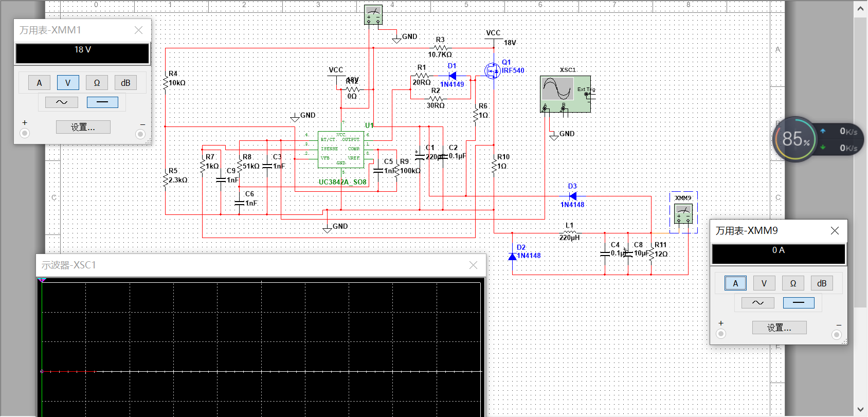Click the 85% memory usage floating widget

(795, 139)
